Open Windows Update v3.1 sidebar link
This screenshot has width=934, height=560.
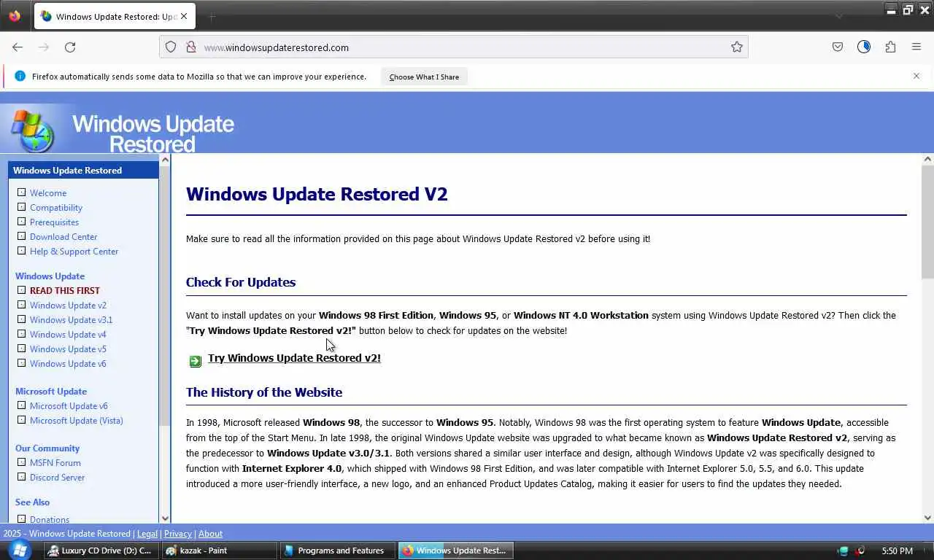71,320
